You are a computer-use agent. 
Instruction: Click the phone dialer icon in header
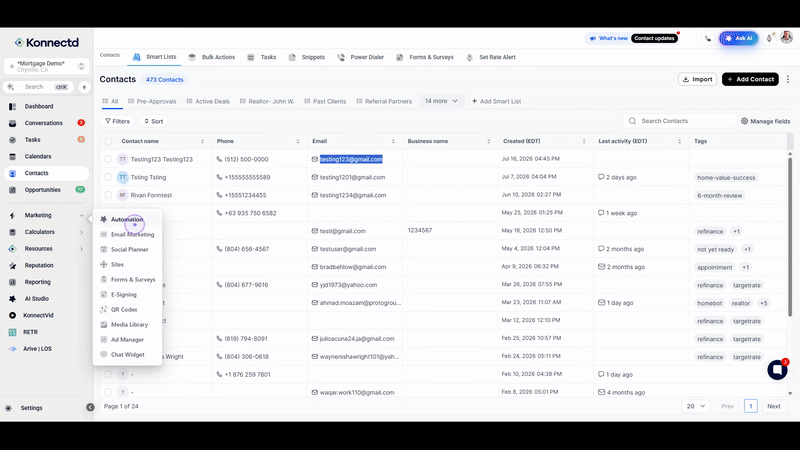click(x=708, y=38)
